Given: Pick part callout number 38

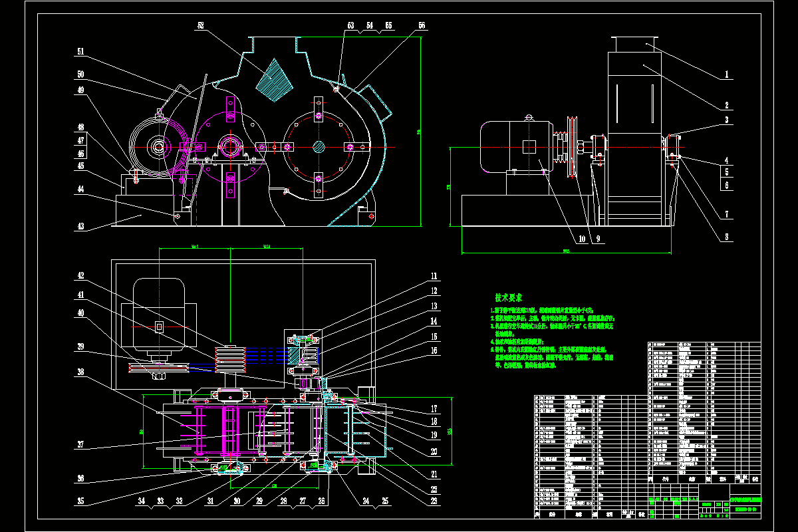Looking at the screenshot, I should point(81,372).
